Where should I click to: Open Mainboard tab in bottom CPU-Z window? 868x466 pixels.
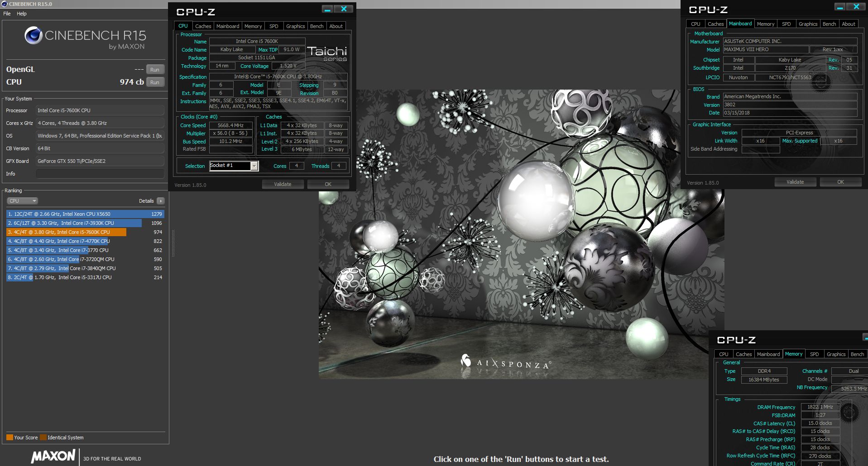(x=768, y=354)
